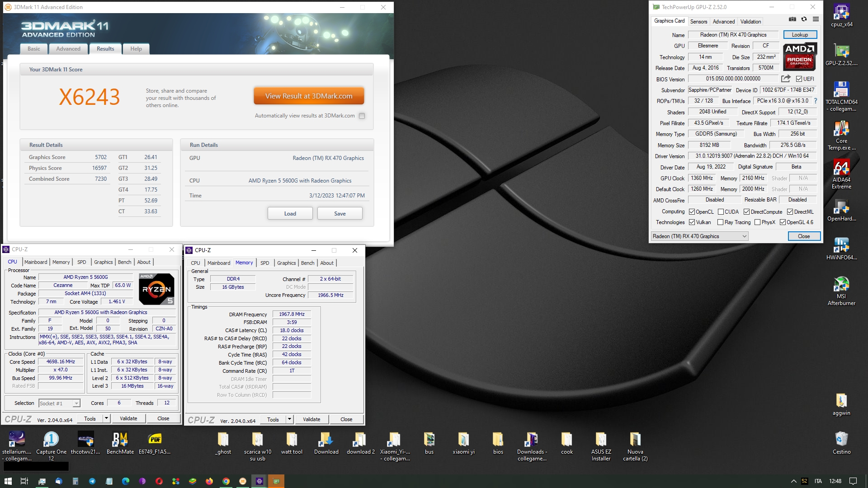Expand Tools dropdown arrow in CPU-Z CPU window

click(x=107, y=418)
